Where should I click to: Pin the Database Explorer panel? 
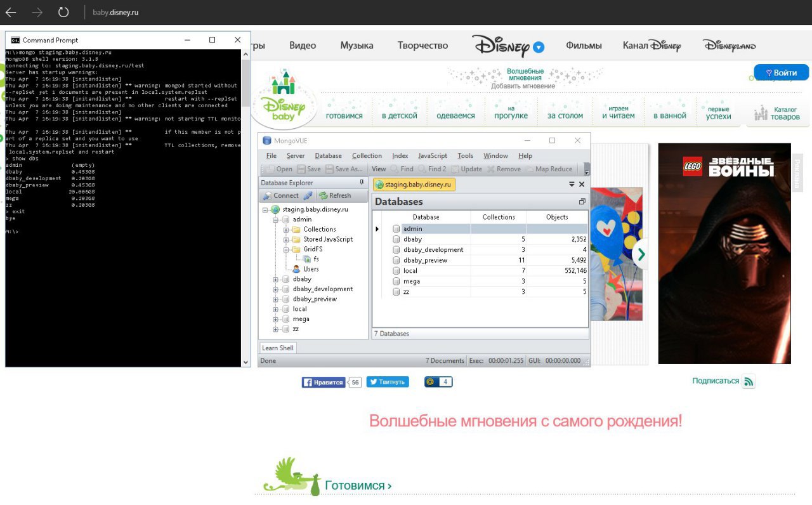[362, 183]
